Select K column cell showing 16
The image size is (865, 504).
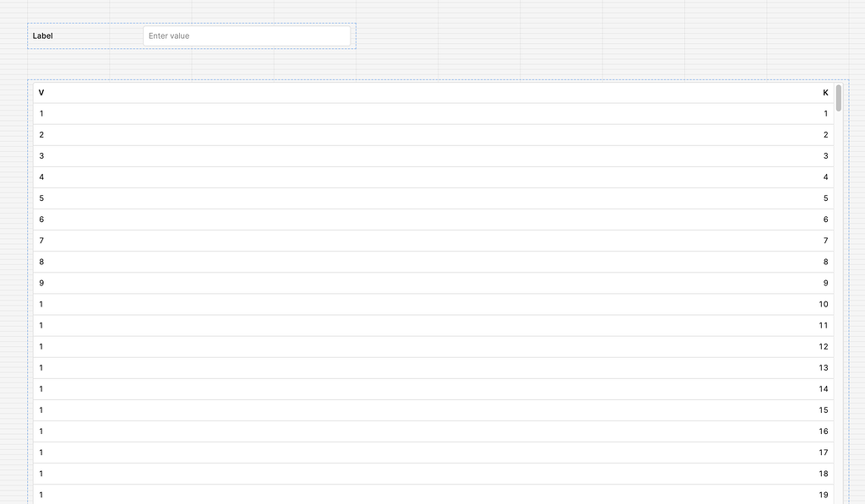pos(824,431)
